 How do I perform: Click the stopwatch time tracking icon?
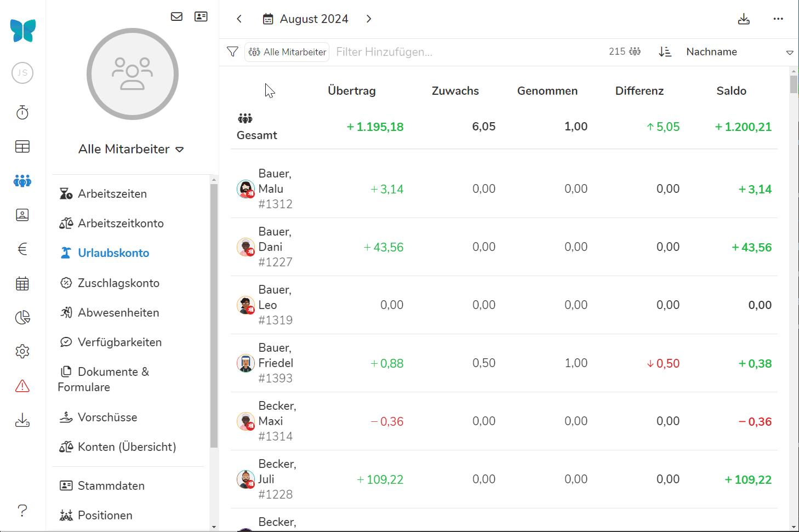point(22,113)
